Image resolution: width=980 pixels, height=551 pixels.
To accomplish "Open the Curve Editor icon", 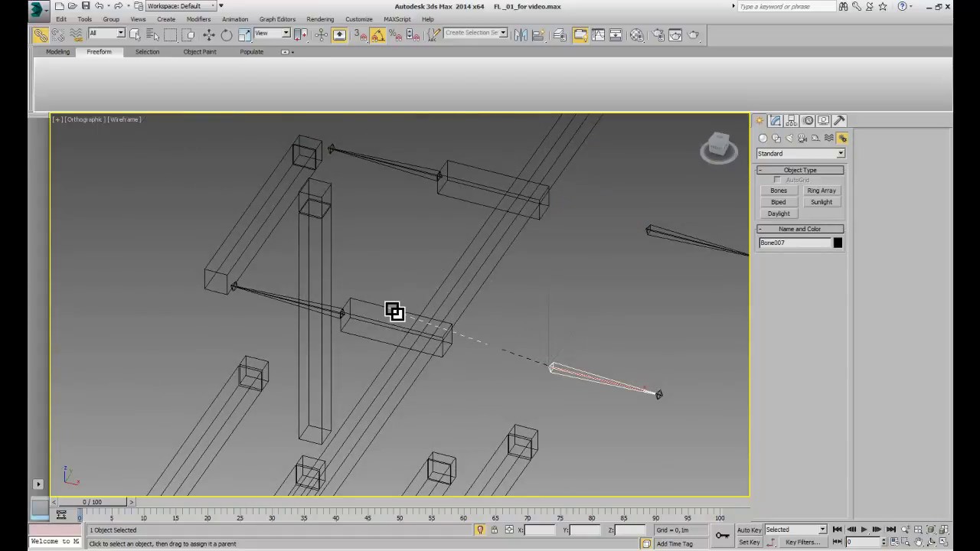I will pos(598,34).
